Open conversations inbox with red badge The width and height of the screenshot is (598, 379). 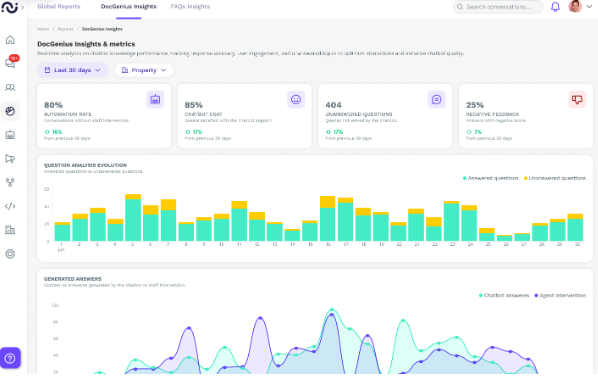click(x=11, y=63)
